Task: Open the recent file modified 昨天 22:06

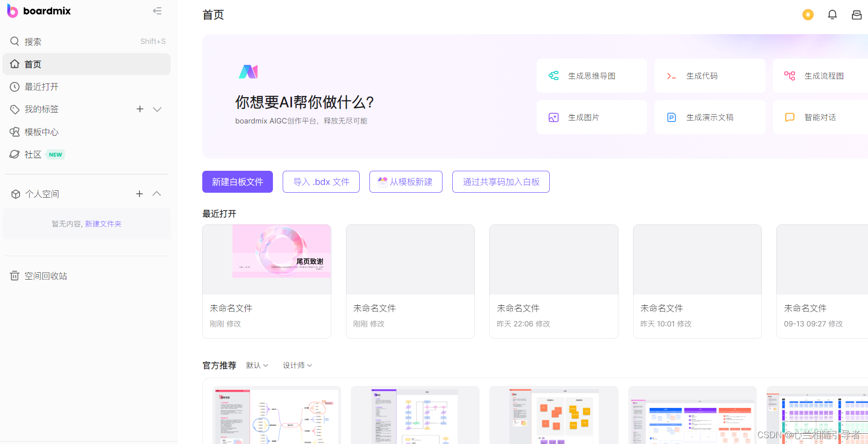Action: 554,281
